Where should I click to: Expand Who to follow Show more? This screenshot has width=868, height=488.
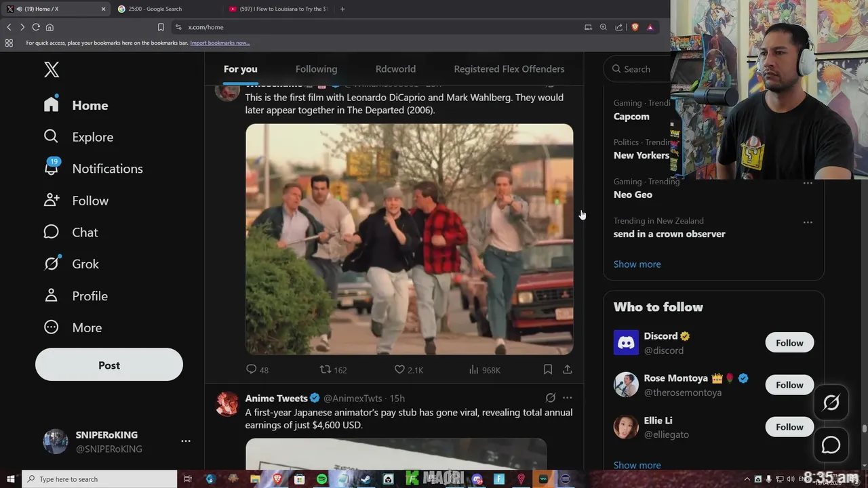637,465
